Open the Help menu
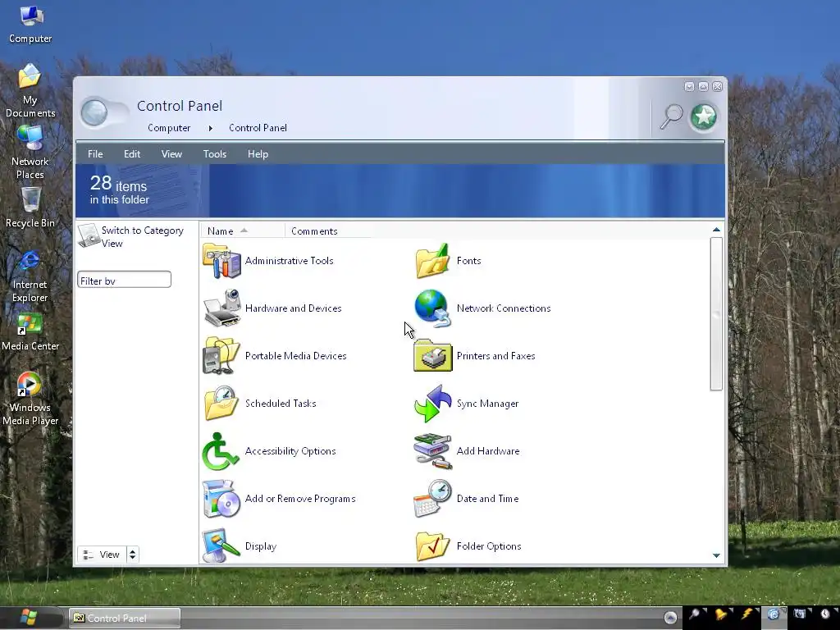 click(258, 153)
